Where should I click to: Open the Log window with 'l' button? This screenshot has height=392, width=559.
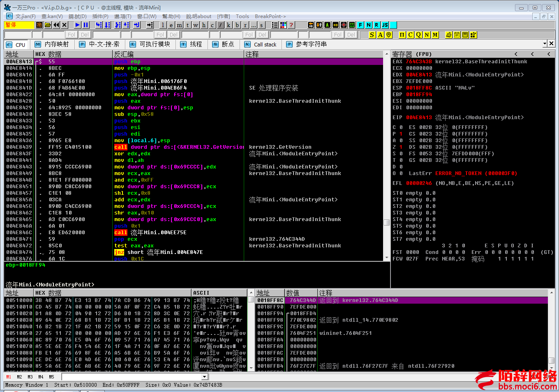point(163,25)
